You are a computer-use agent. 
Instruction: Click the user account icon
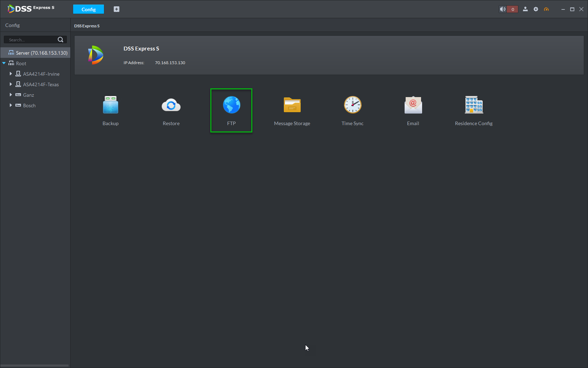pyautogui.click(x=525, y=9)
